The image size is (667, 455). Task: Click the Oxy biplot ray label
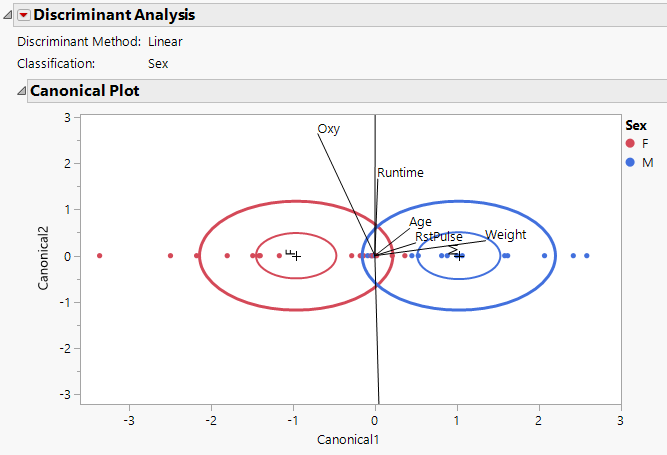click(329, 129)
